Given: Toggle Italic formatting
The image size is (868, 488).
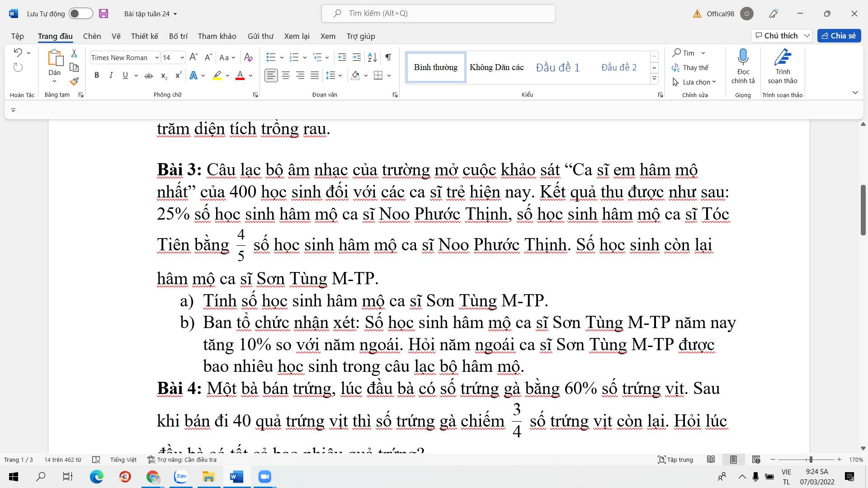Looking at the screenshot, I should click(111, 75).
